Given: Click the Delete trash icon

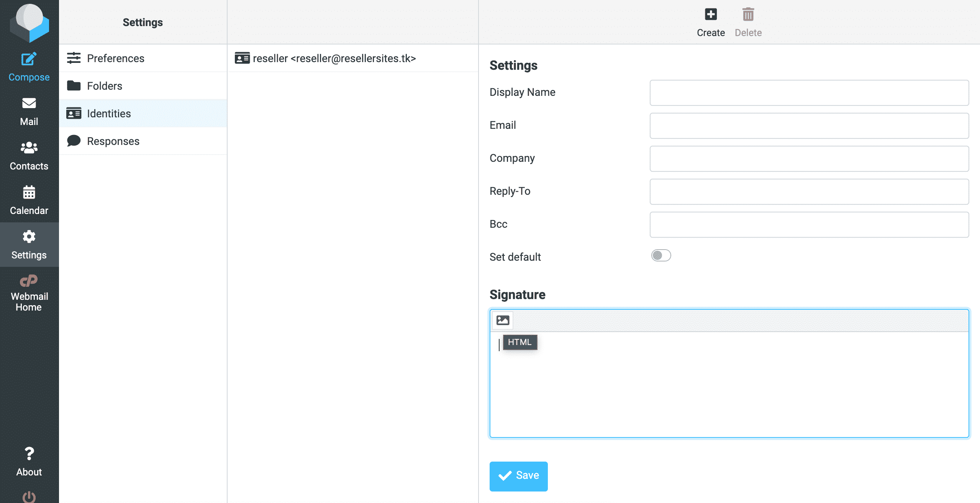Looking at the screenshot, I should (x=748, y=15).
